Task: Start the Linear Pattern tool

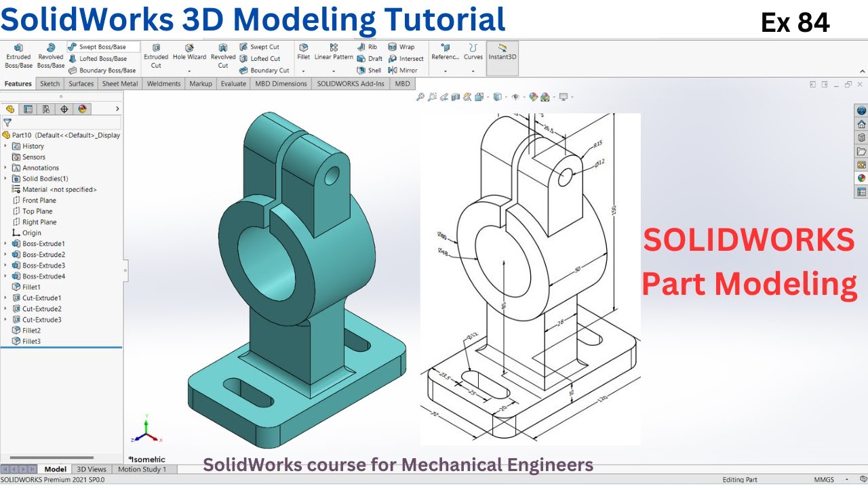Action: (x=334, y=52)
